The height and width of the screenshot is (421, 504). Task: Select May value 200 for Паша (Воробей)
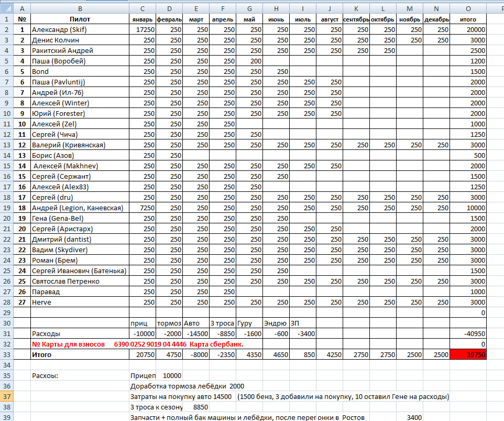249,61
